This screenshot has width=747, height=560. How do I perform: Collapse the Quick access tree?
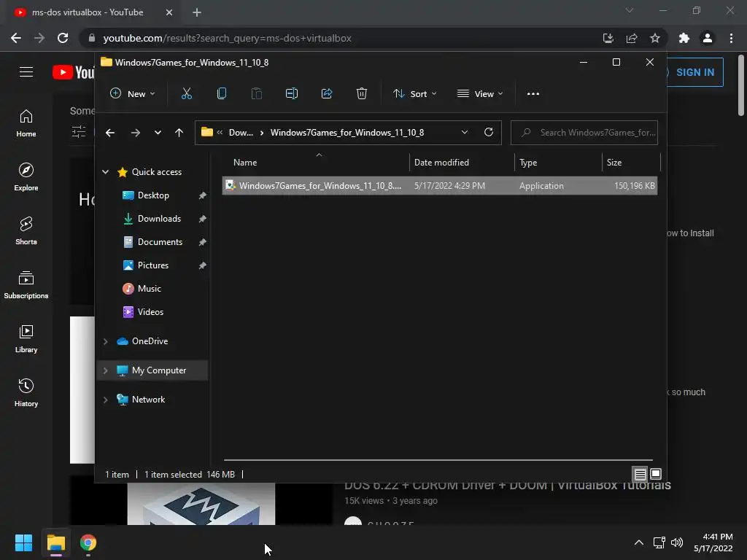point(106,172)
